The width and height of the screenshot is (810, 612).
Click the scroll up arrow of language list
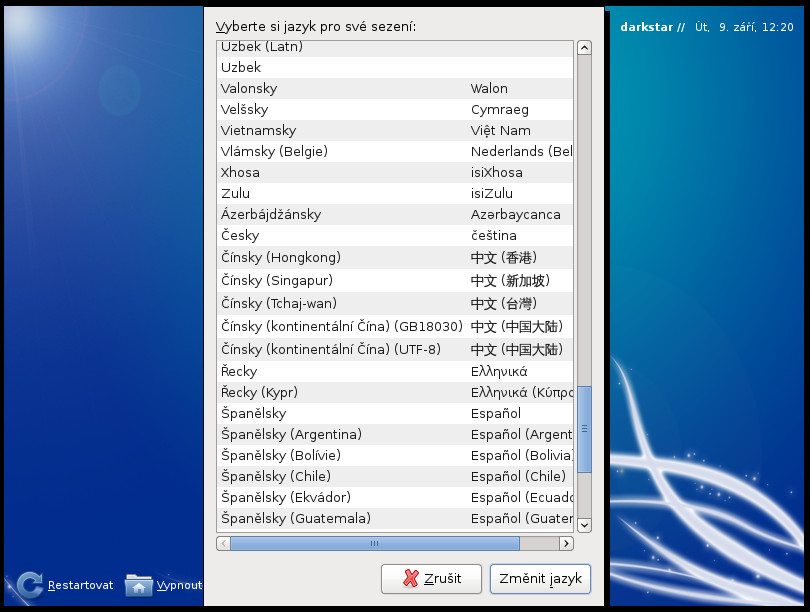coord(584,48)
